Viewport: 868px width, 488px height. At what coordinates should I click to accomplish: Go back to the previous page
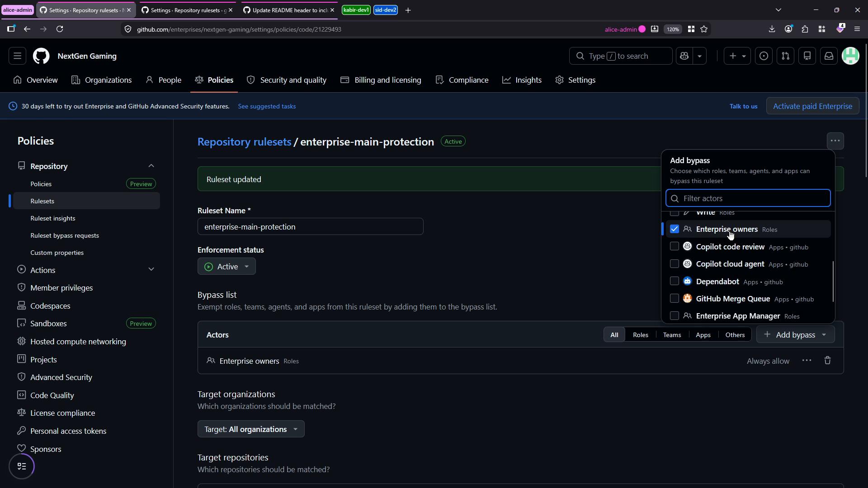(27, 29)
